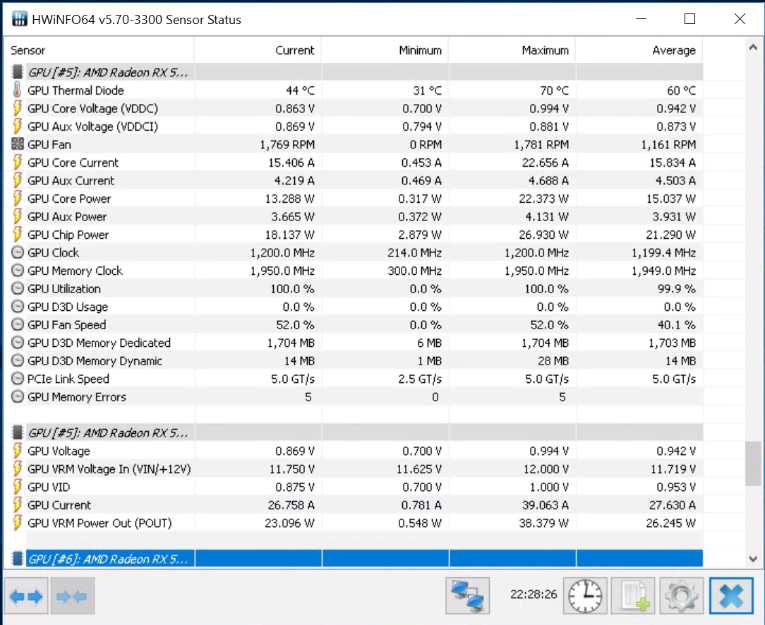
Task: Select the GPU Voltage row label
Action: point(59,451)
